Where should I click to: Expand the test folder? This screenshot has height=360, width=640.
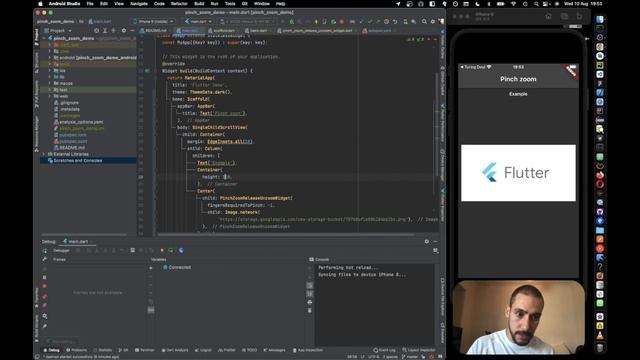click(50, 90)
